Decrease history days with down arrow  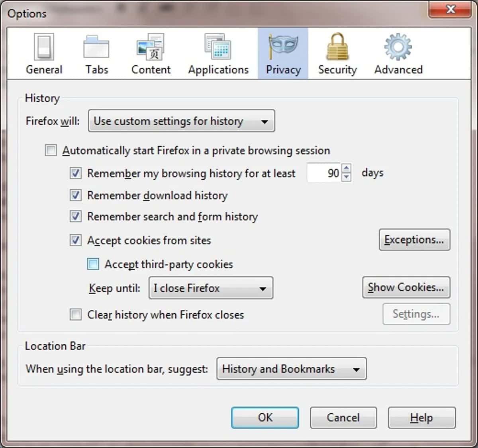pyautogui.click(x=347, y=177)
